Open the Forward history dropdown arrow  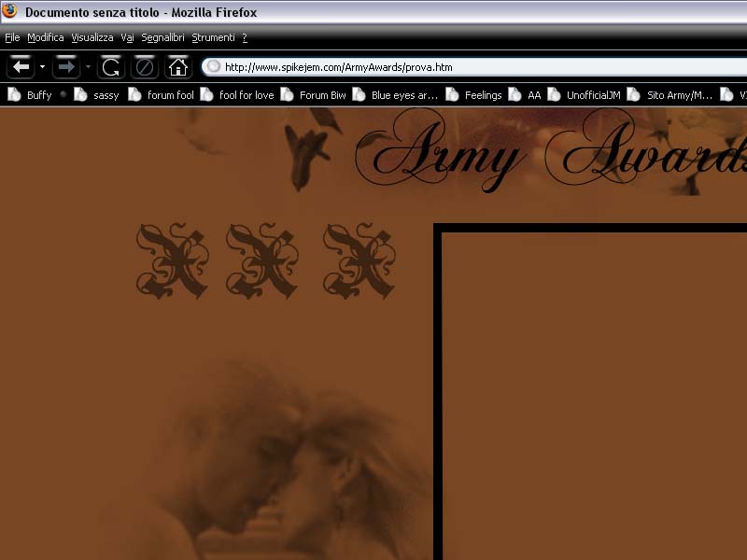(x=88, y=66)
